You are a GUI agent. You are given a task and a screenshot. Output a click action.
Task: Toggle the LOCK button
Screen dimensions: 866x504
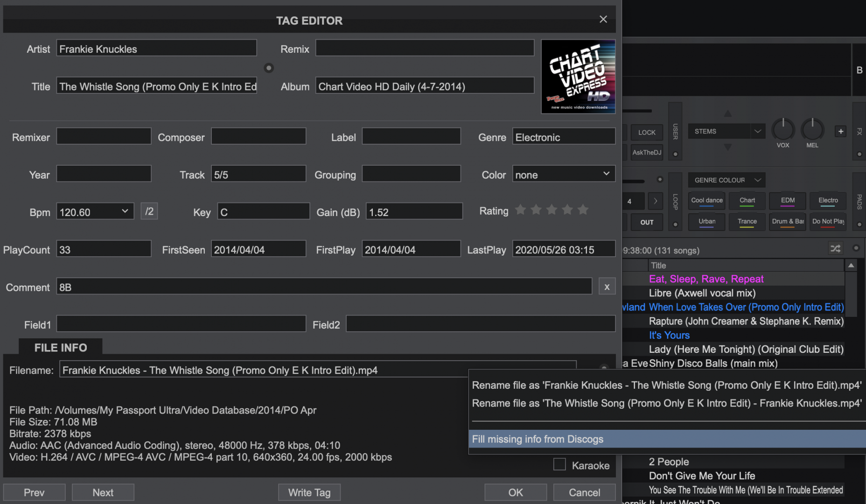[647, 133]
